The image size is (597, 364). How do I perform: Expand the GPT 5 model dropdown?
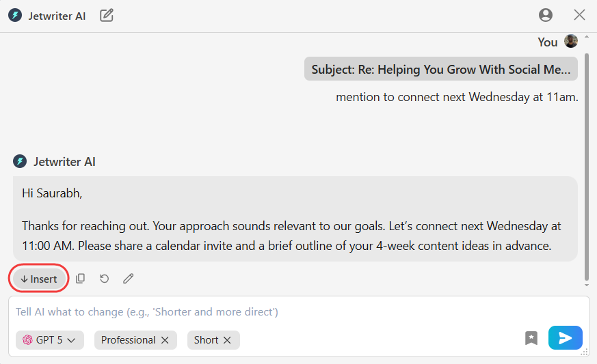pos(49,340)
